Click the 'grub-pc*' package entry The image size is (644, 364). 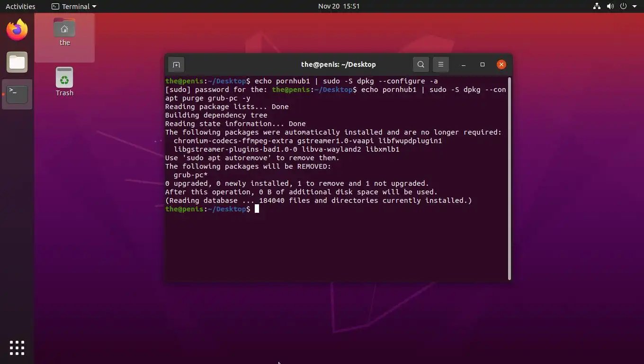(x=191, y=175)
